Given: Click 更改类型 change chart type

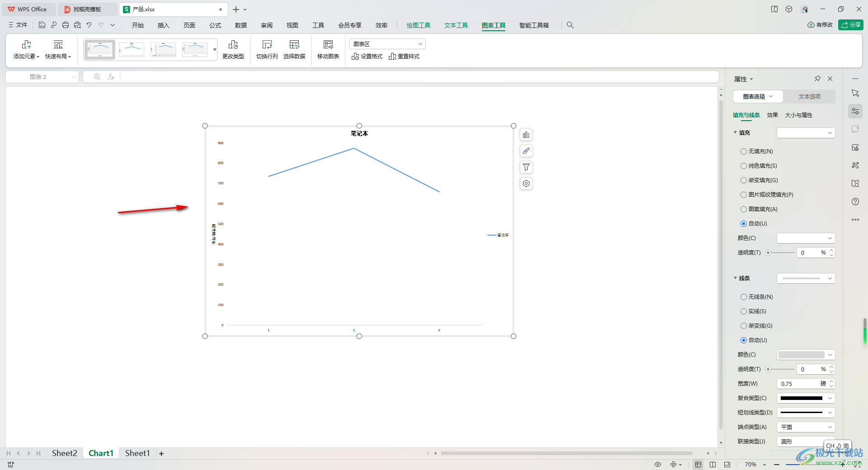Looking at the screenshot, I should click(233, 50).
